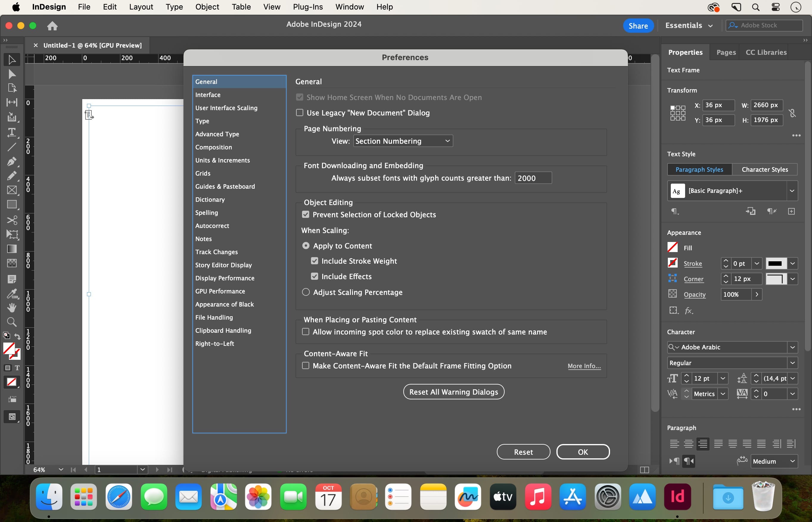This screenshot has height=522, width=812.
Task: Select the Line tool
Action: (x=12, y=147)
